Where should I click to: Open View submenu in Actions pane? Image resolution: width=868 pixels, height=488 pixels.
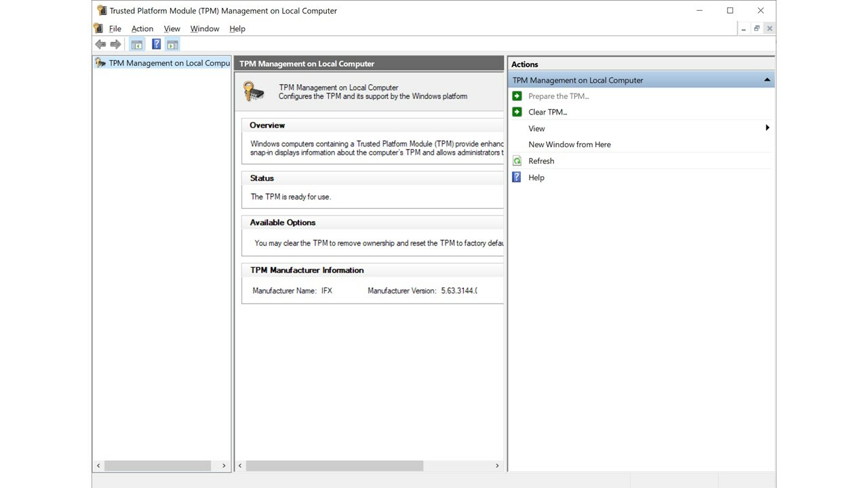point(536,128)
